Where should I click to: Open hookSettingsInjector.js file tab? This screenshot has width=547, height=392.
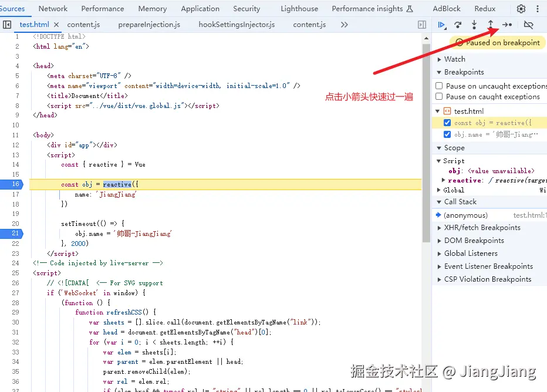(237, 25)
